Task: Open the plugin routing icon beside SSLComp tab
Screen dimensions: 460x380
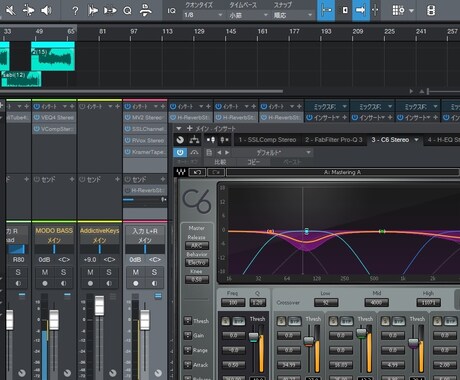Action: 194,140
